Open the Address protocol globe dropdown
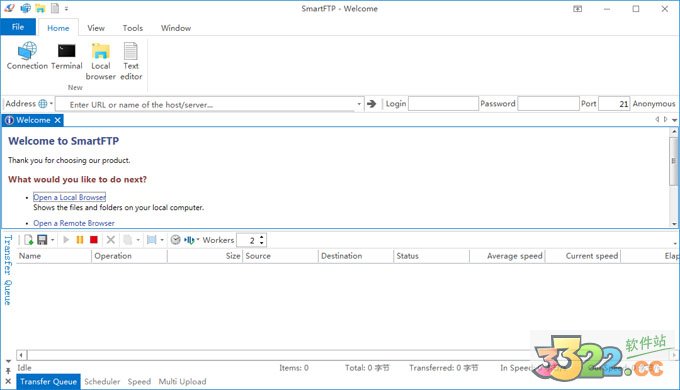Viewport: 680px width, 390px height. 45,104
